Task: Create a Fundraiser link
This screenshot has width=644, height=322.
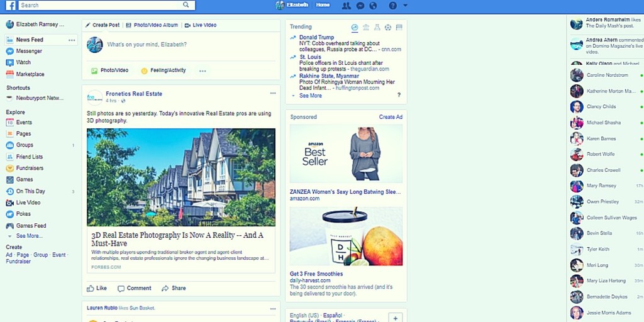Action: click(18, 261)
